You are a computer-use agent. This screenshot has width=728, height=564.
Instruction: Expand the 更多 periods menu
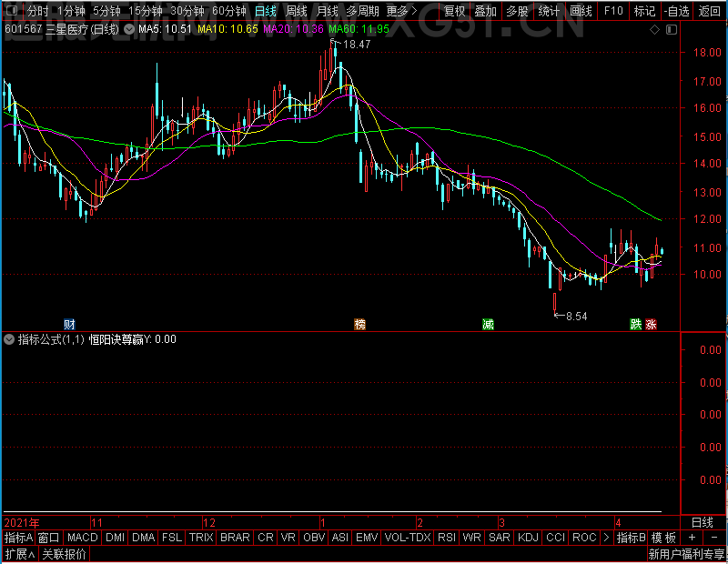click(x=401, y=11)
